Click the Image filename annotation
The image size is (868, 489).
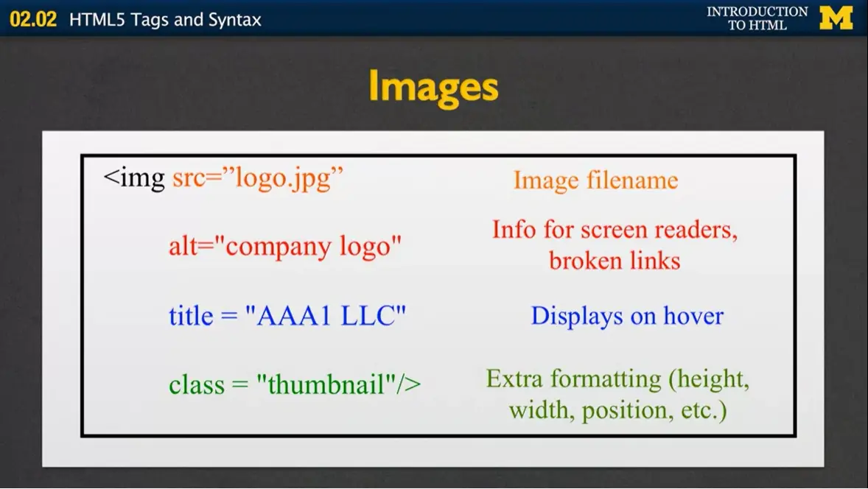tap(596, 180)
